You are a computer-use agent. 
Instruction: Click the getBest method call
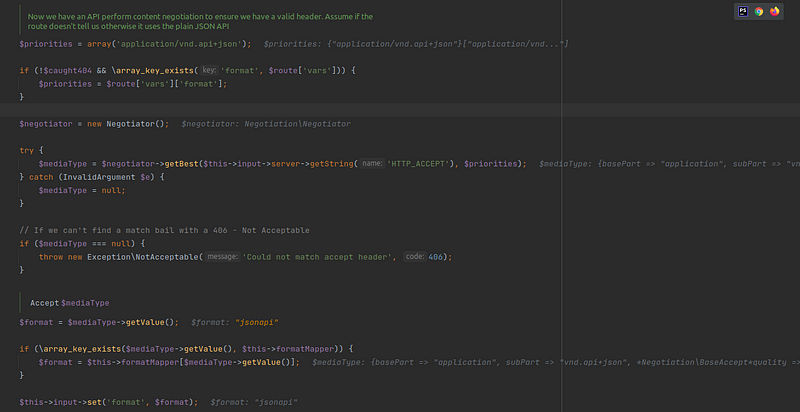point(182,164)
